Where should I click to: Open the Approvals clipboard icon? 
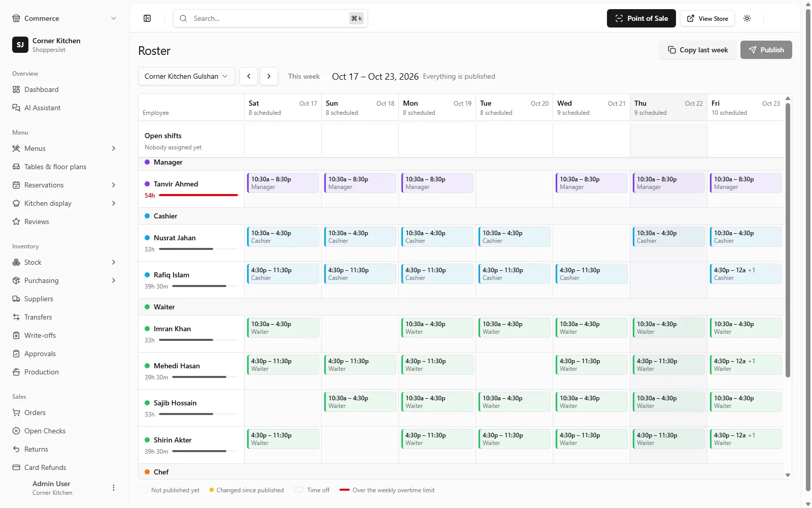pyautogui.click(x=16, y=354)
